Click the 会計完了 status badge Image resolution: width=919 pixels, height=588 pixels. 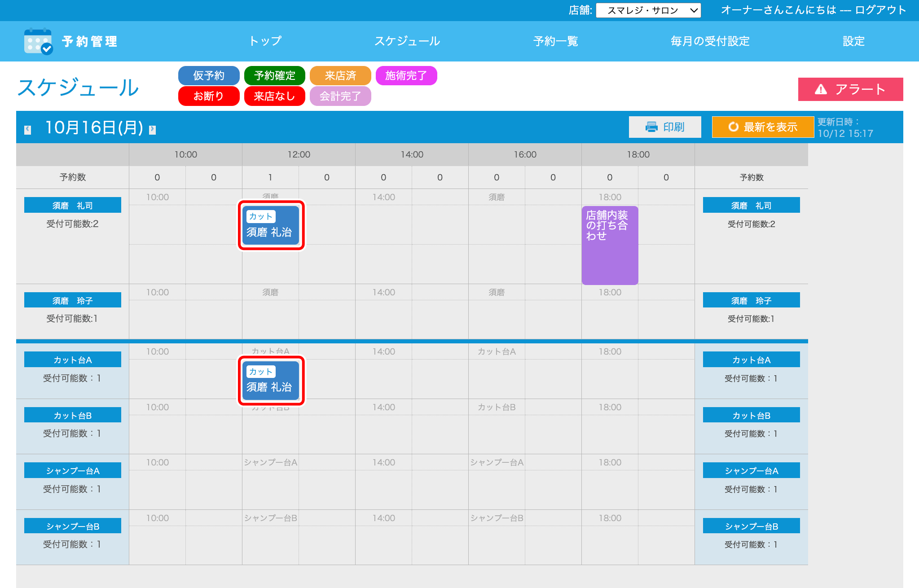pyautogui.click(x=340, y=96)
